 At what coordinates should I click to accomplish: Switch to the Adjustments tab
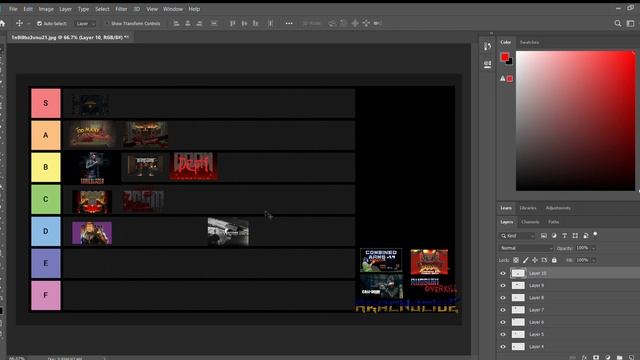click(558, 208)
